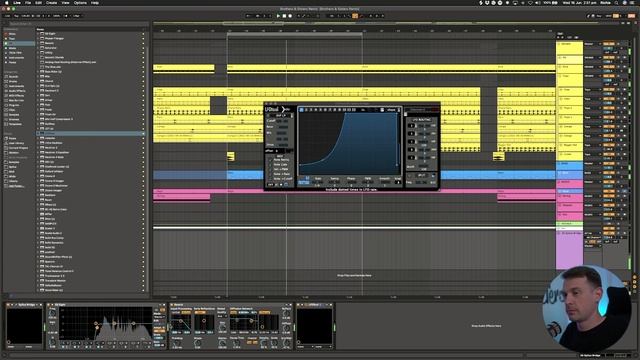Adjust the EQ Eight Freq knob
This screenshot has height=360, width=640.
(52, 313)
